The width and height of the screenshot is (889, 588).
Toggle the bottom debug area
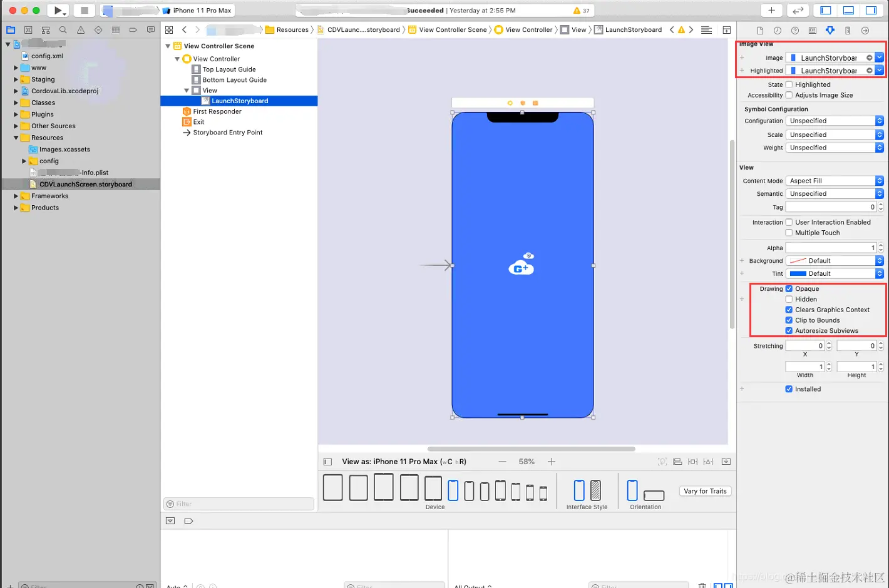[848, 10]
